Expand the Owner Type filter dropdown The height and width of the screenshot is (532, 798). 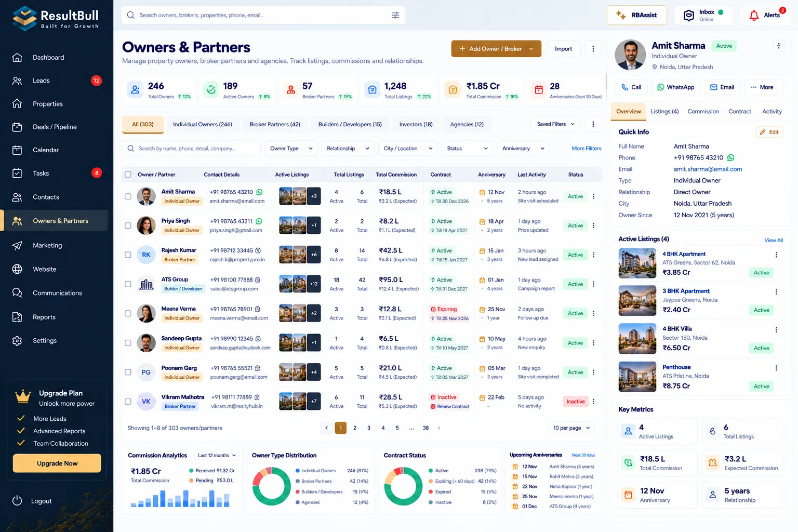point(291,149)
